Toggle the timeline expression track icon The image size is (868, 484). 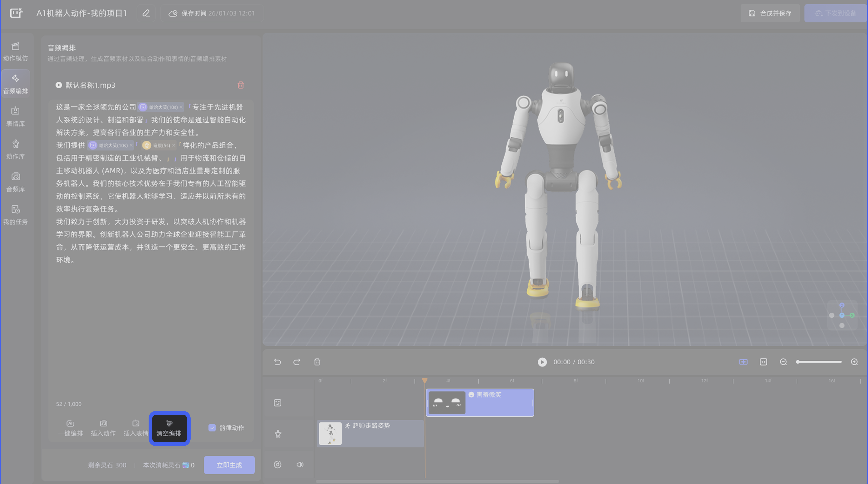277,402
